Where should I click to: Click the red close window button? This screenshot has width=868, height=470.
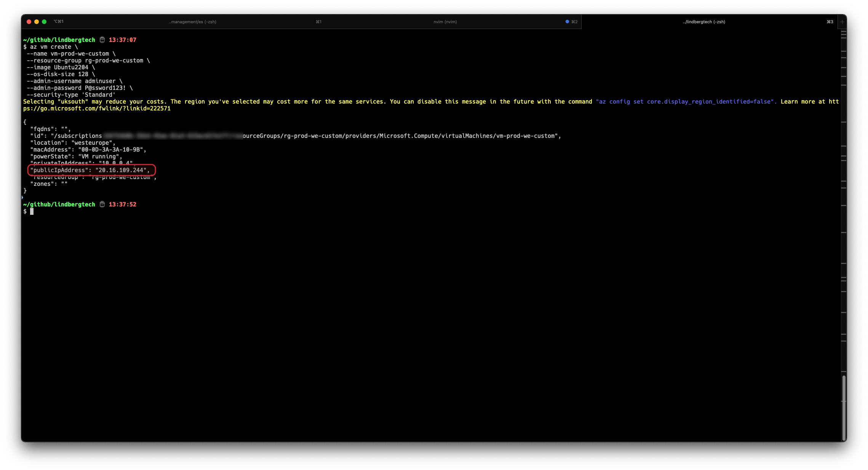pos(29,22)
